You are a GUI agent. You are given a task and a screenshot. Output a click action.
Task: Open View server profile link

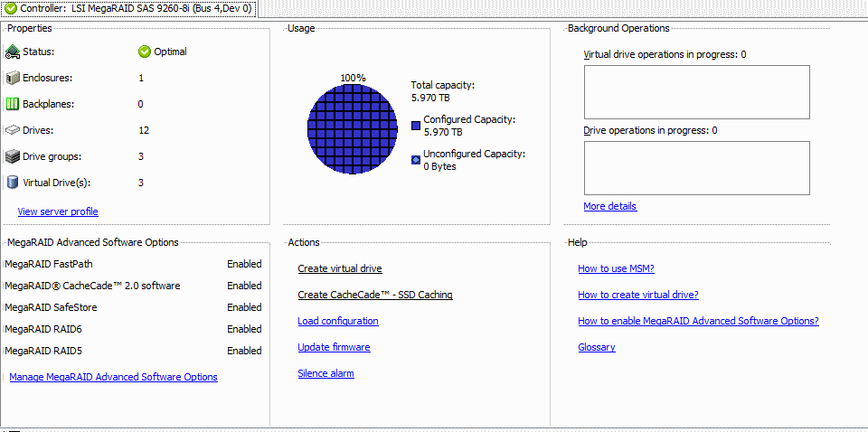(x=58, y=211)
